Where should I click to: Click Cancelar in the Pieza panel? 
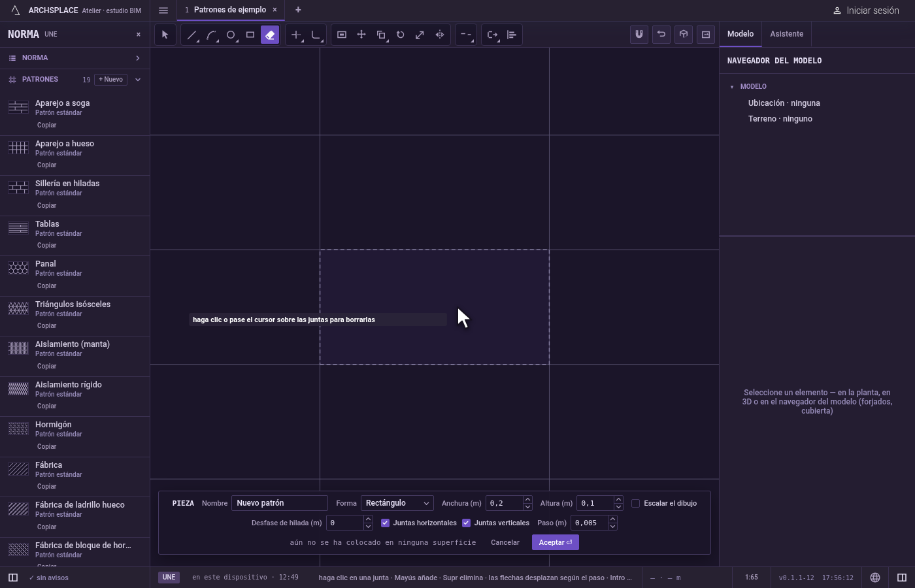[x=505, y=542]
